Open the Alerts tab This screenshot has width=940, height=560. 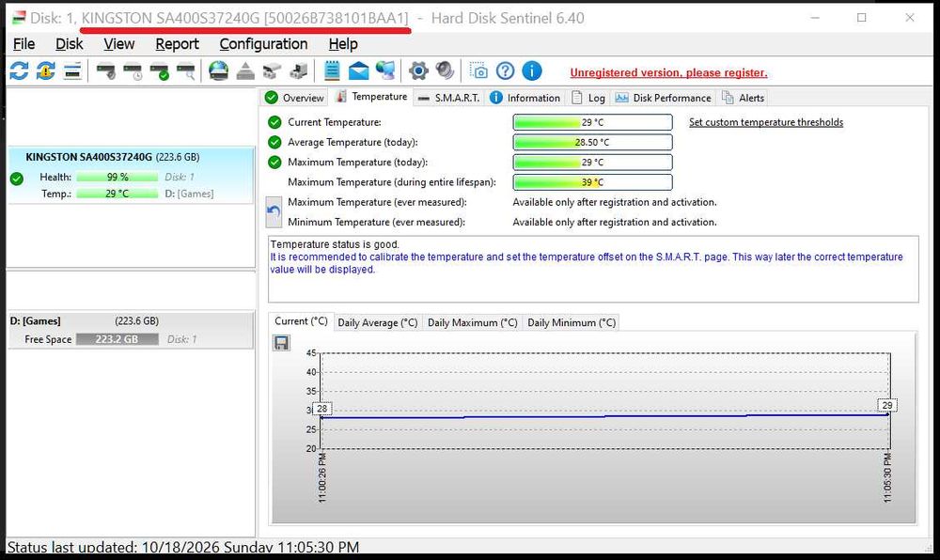tap(743, 98)
